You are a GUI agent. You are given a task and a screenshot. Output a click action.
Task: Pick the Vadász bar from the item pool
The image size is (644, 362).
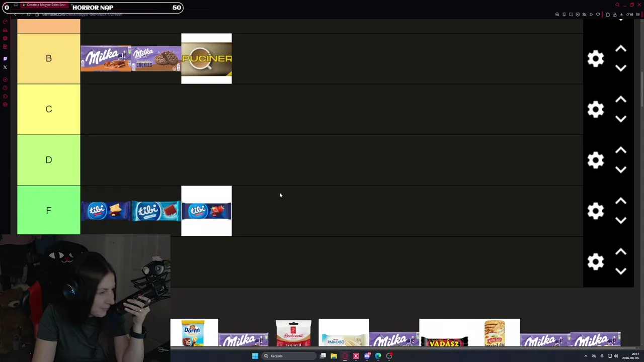[x=444, y=333]
